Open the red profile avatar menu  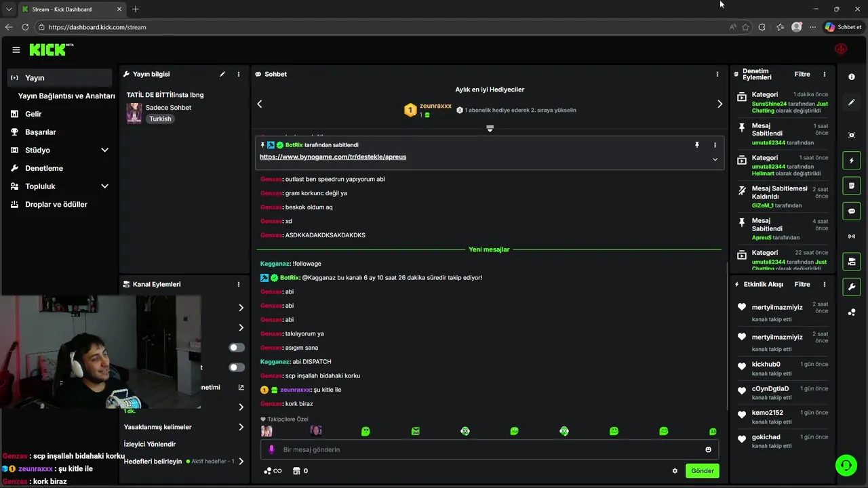point(841,49)
